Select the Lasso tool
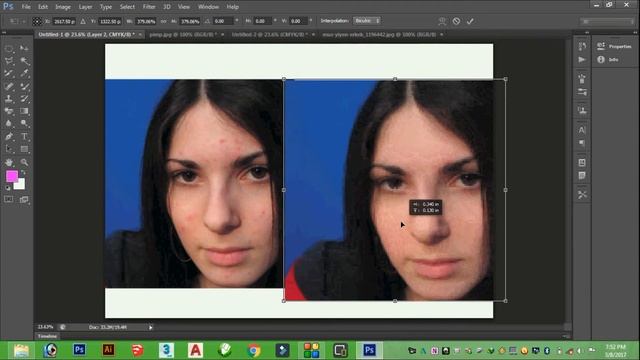The height and width of the screenshot is (360, 640). tap(9, 61)
